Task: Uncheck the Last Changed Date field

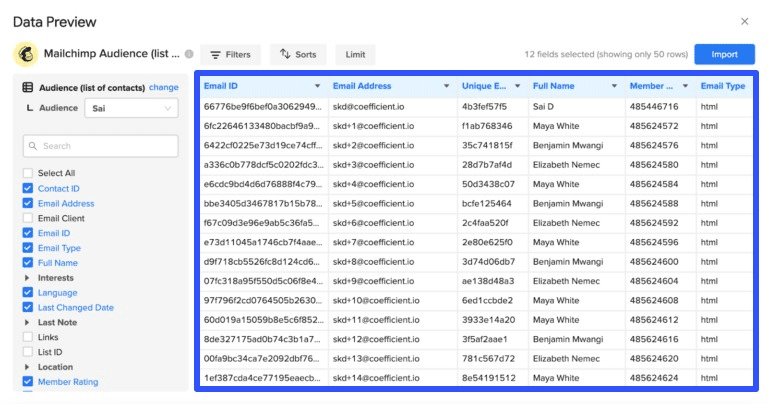Action: point(28,308)
